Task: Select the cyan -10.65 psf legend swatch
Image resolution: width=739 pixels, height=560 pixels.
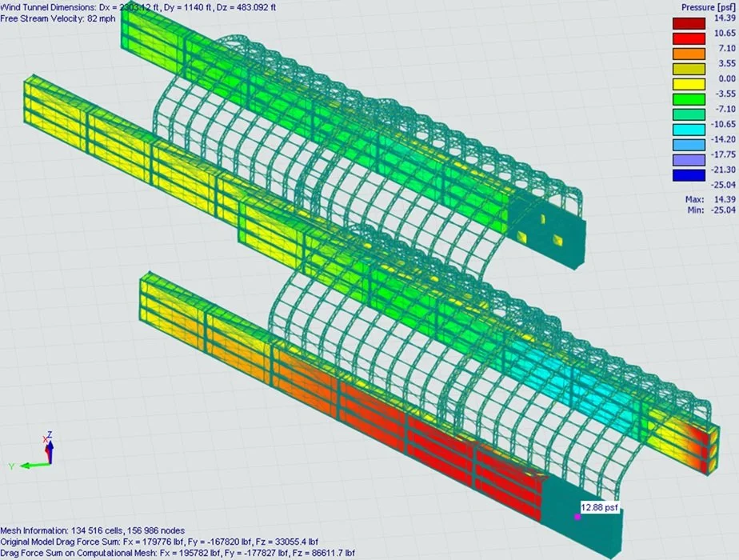Action: point(688,128)
